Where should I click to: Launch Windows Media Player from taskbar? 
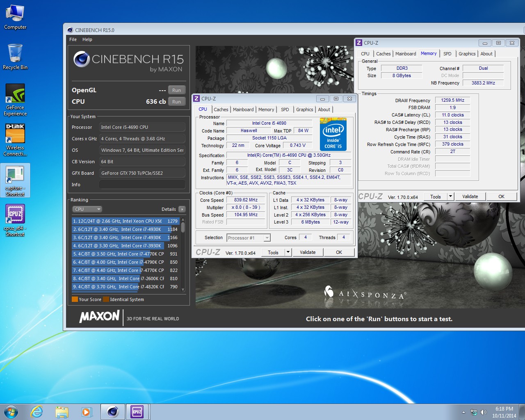[87, 412]
